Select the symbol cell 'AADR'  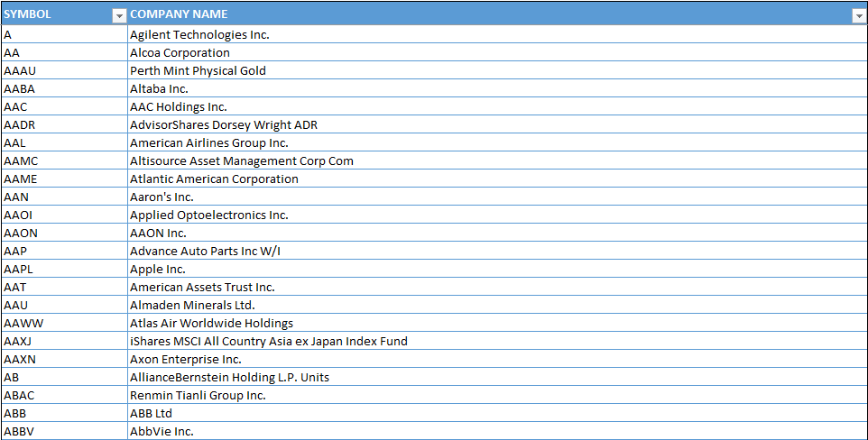click(64, 124)
